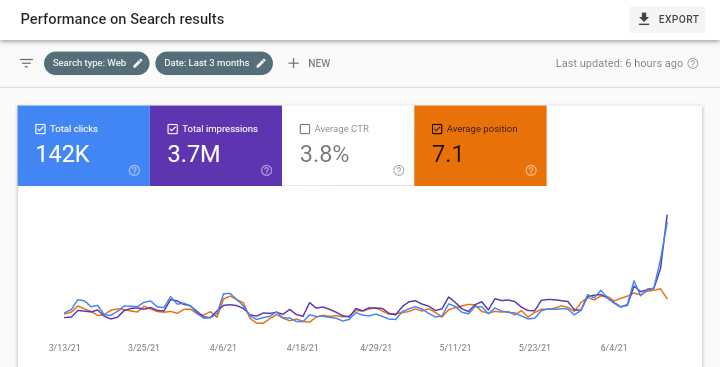The height and width of the screenshot is (367, 720).
Task: Click the 3/25/21 axis date label
Action: point(144,348)
